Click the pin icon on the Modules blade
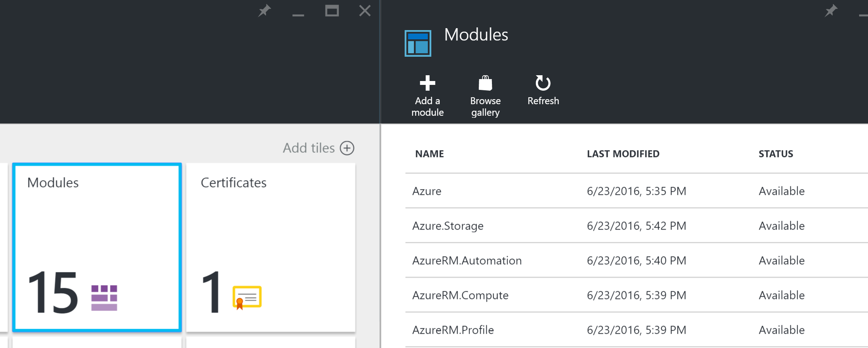 [831, 11]
